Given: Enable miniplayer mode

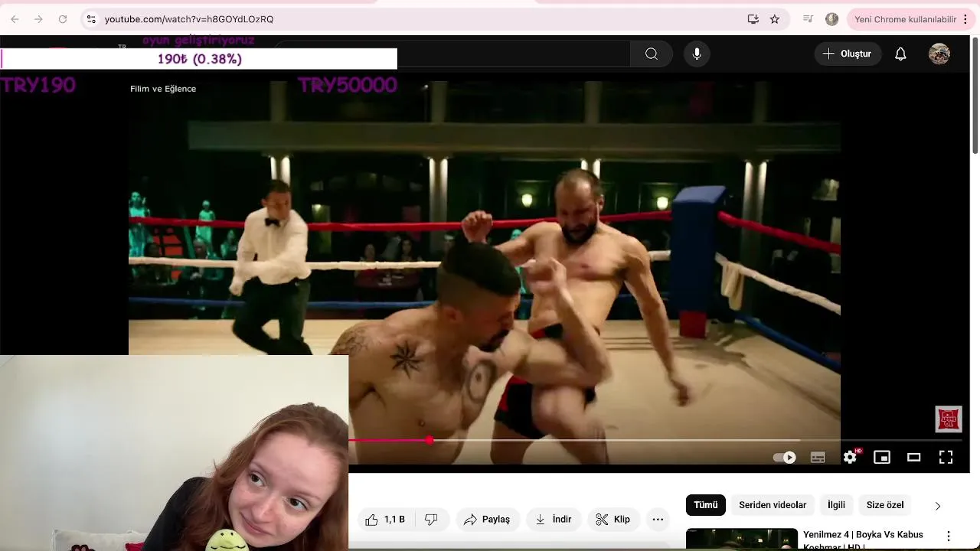Looking at the screenshot, I should pyautogui.click(x=882, y=458).
